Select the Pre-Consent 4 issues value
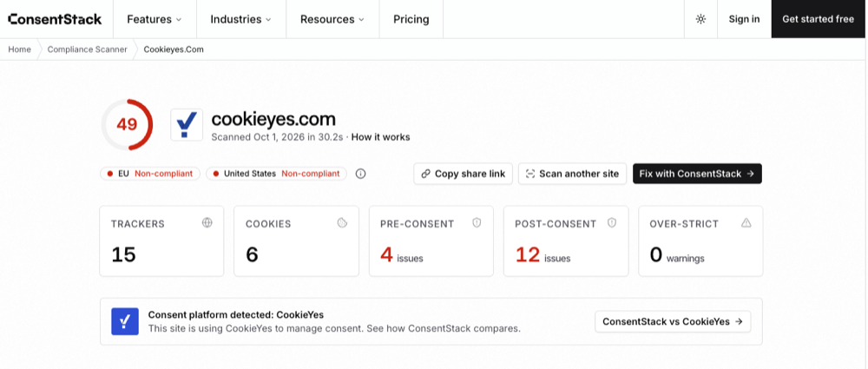This screenshot has width=868, height=369. point(401,255)
